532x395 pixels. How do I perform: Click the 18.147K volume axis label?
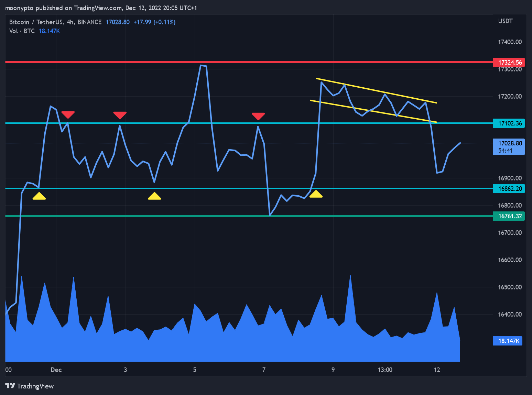[x=508, y=341]
